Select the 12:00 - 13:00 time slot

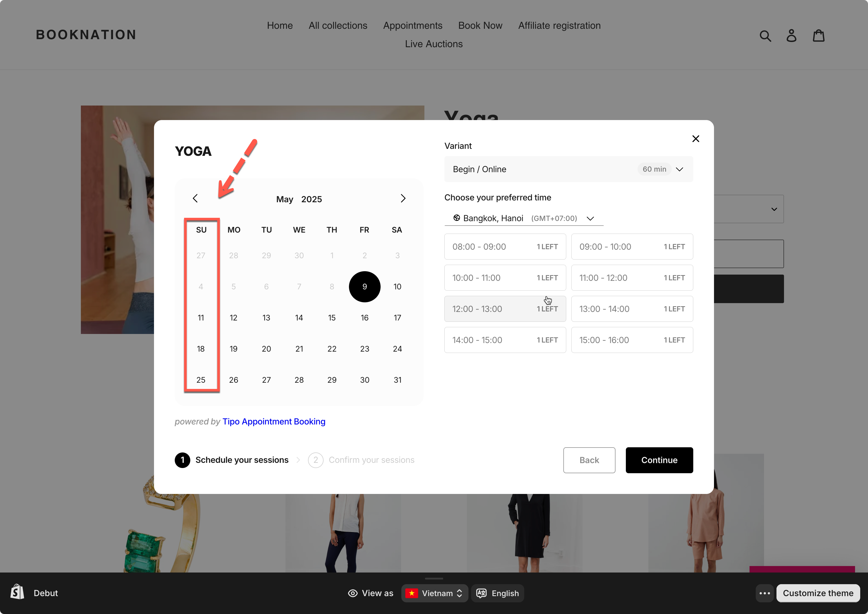[505, 309]
